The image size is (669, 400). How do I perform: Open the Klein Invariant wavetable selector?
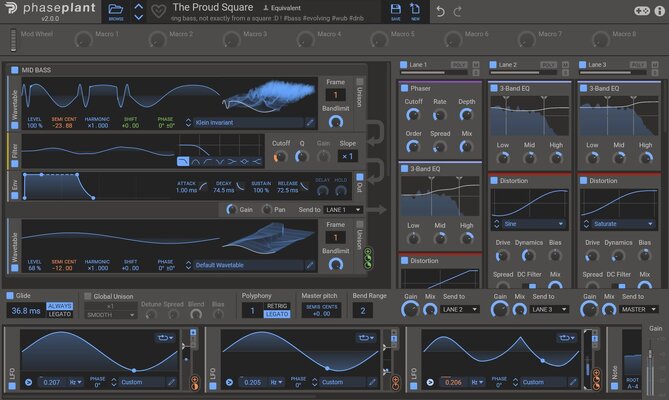tap(248, 123)
